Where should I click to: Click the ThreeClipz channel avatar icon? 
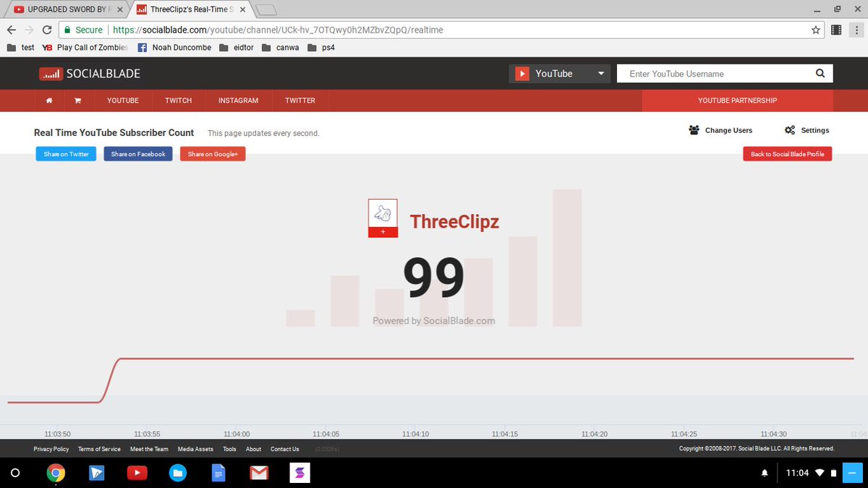click(382, 216)
